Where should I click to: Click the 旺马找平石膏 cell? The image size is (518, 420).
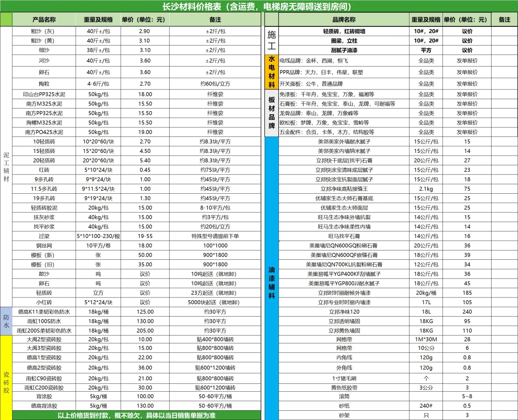click(x=344, y=236)
